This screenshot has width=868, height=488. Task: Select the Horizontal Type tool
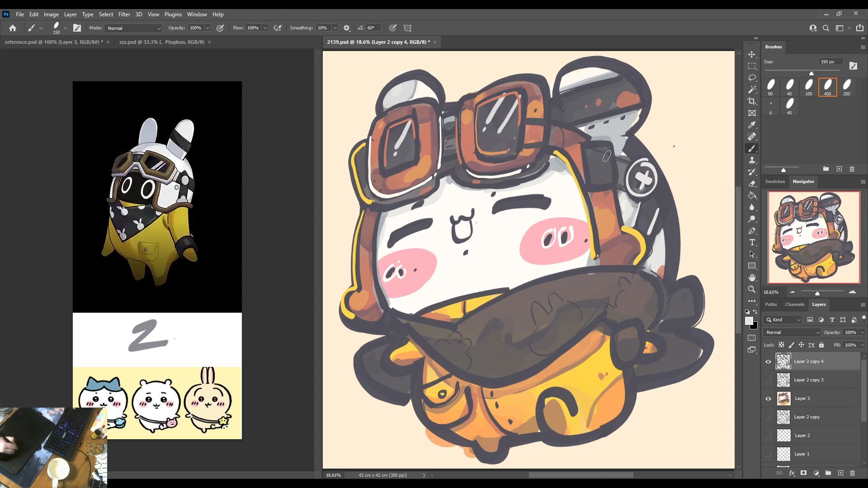tap(752, 242)
